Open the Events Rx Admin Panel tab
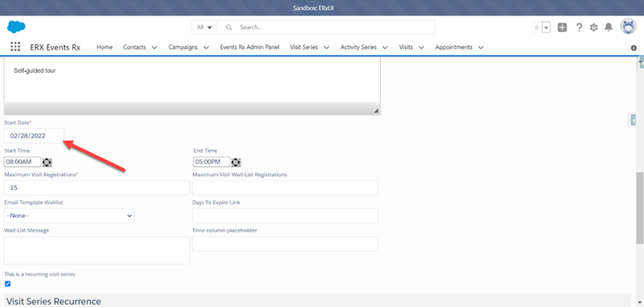The image size is (644, 307). [250, 47]
